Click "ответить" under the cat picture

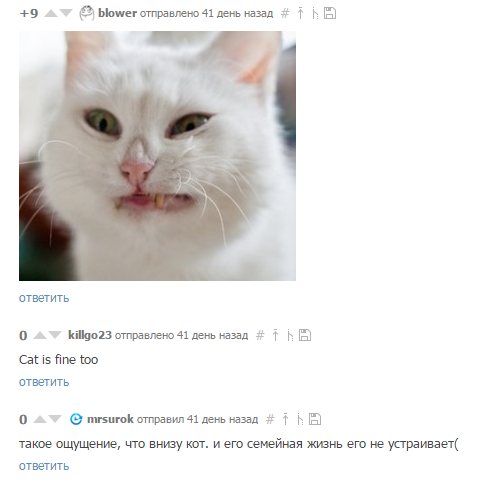(44, 298)
